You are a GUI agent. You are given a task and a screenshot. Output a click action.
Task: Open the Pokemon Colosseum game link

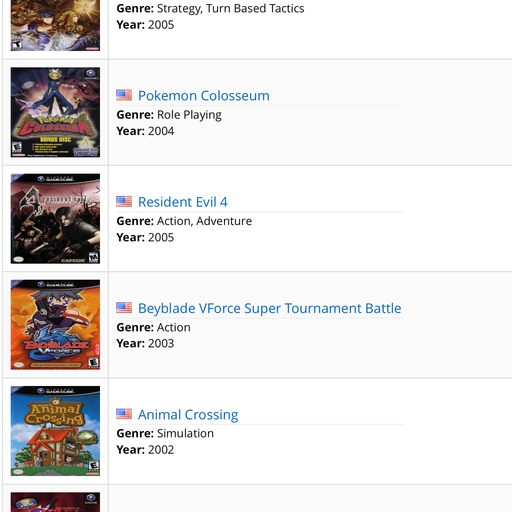tap(204, 96)
